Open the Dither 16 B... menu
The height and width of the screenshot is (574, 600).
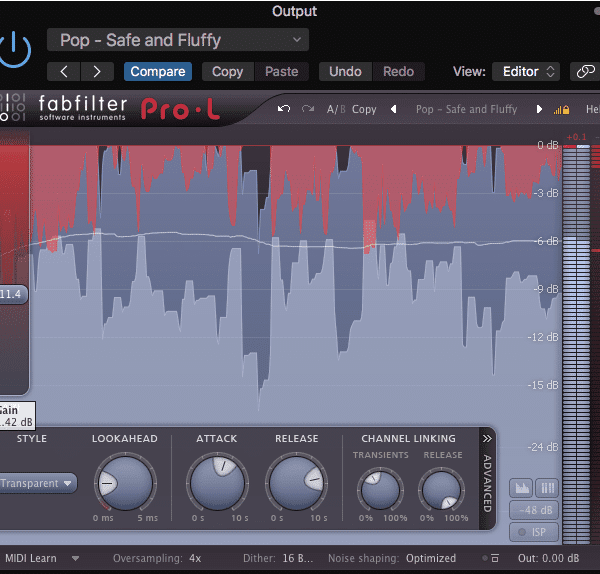click(x=278, y=558)
